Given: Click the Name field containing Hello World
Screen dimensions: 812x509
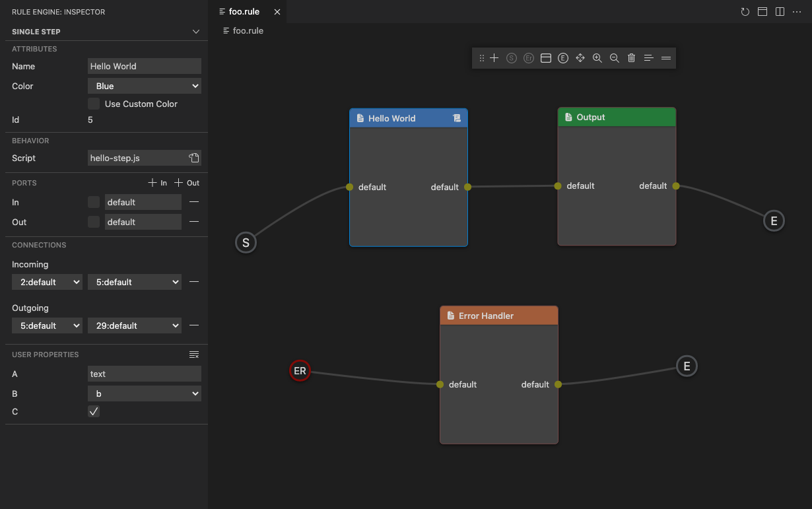Looking at the screenshot, I should pos(144,66).
